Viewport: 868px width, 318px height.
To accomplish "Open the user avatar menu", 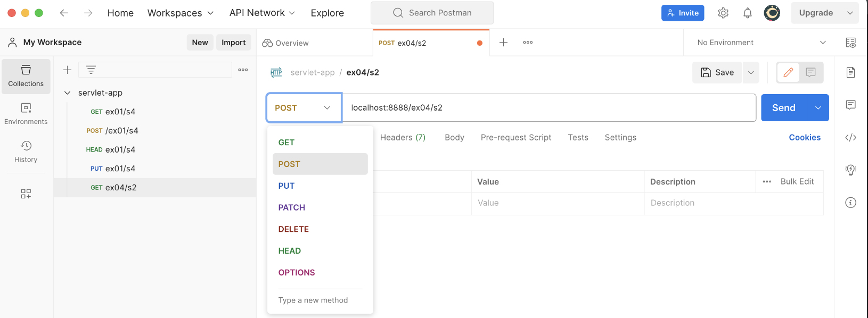I will pyautogui.click(x=772, y=13).
